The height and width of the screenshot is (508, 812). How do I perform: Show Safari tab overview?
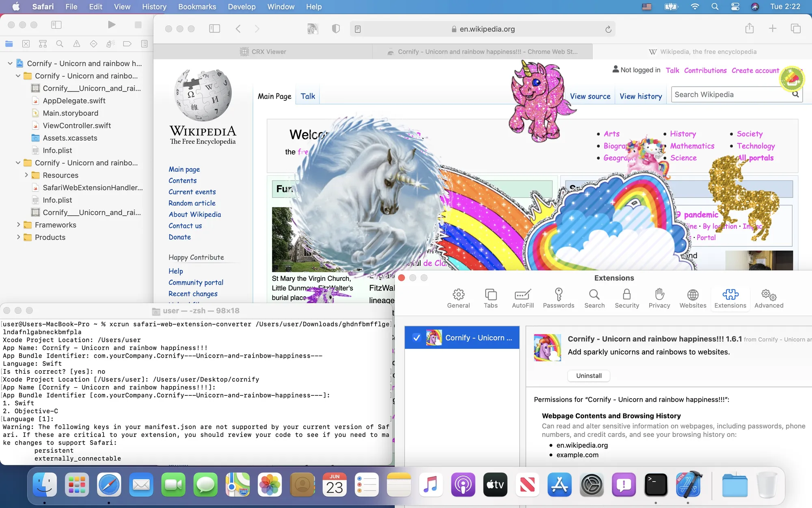click(x=796, y=28)
